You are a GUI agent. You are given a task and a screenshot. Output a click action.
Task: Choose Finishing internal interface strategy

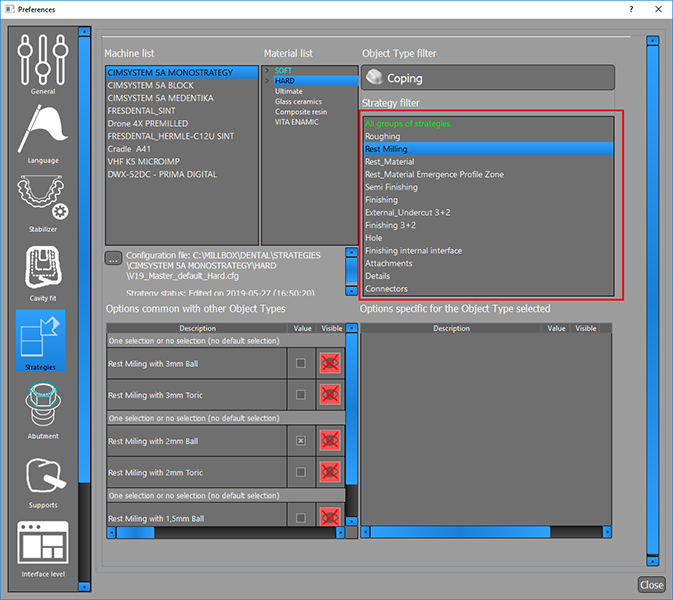pos(488,250)
